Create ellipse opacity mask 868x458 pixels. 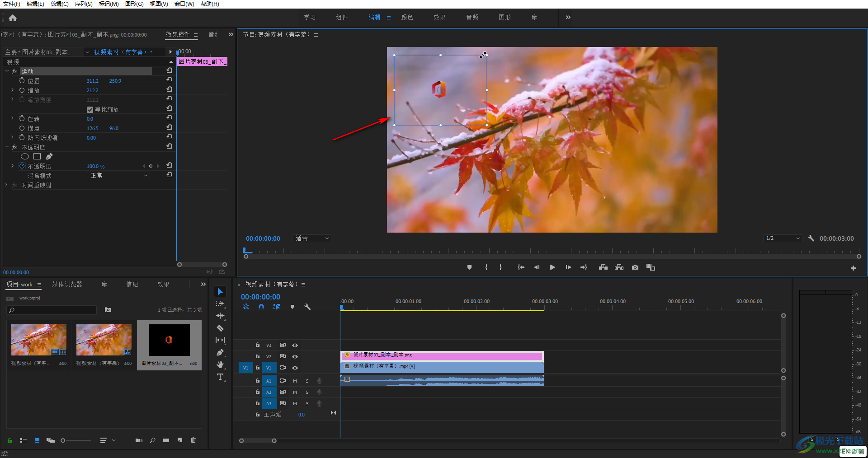25,156
